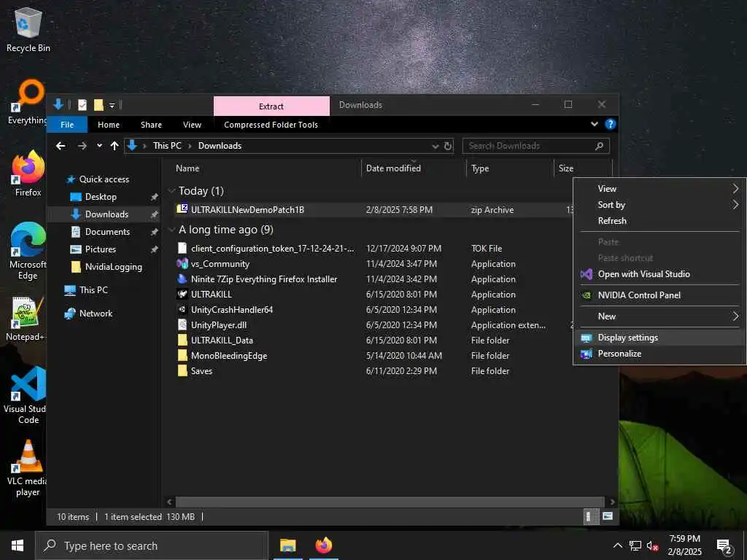Viewport: 747px width, 560px height.
Task: Select the MonoBleedingEdge folder
Action: pyautogui.click(x=228, y=355)
